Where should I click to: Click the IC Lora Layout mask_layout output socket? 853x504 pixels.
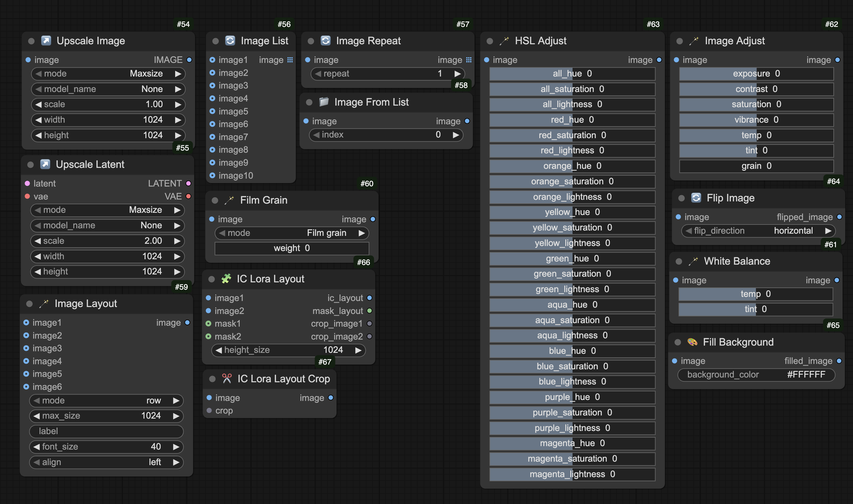[370, 311]
